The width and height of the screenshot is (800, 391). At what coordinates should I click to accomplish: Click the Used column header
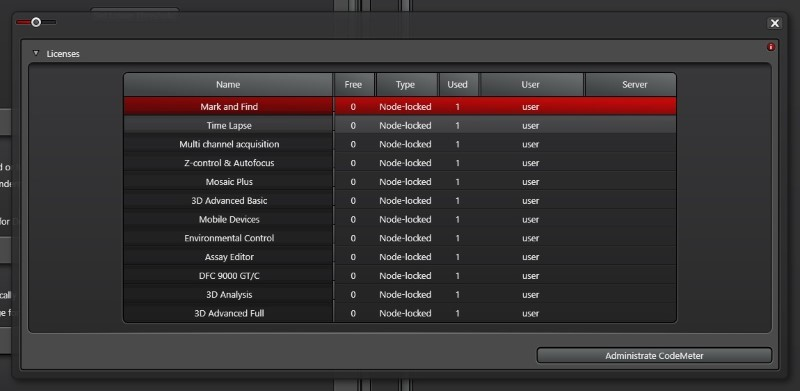point(458,85)
